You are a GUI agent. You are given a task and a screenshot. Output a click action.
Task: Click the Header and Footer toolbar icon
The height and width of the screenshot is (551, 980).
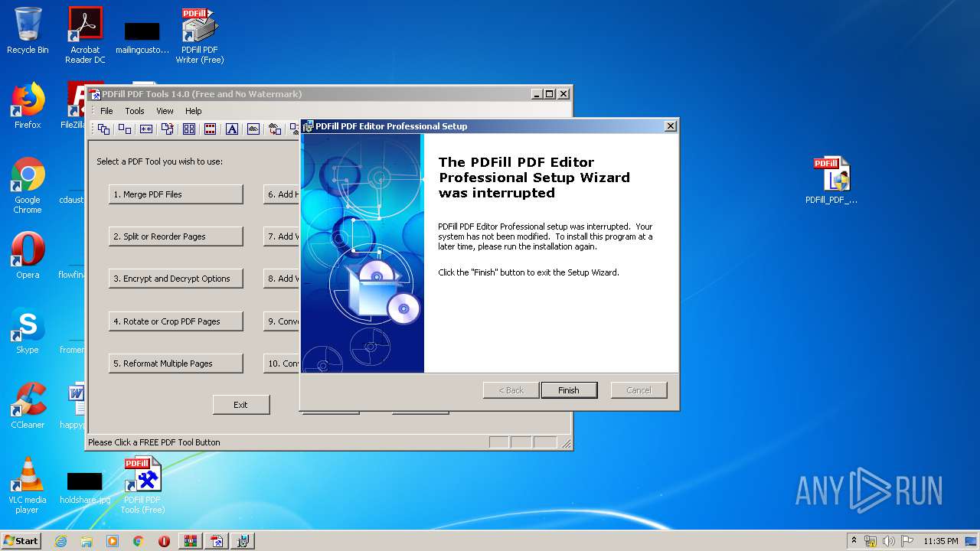coord(211,129)
